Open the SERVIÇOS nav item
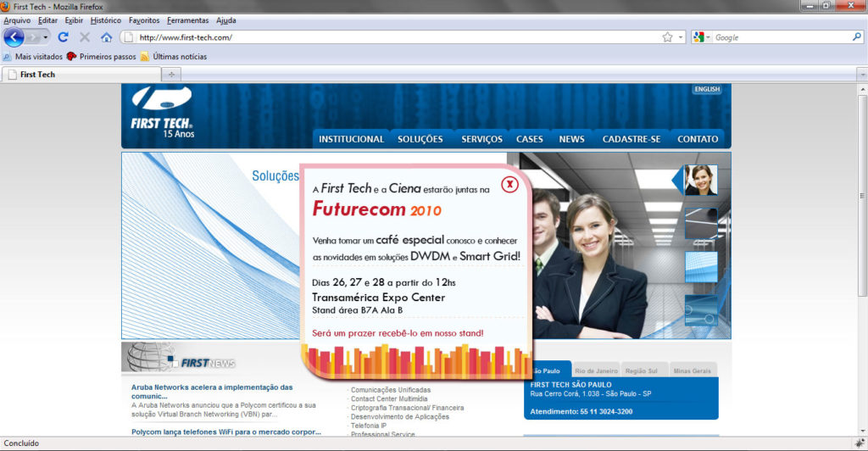 481,139
